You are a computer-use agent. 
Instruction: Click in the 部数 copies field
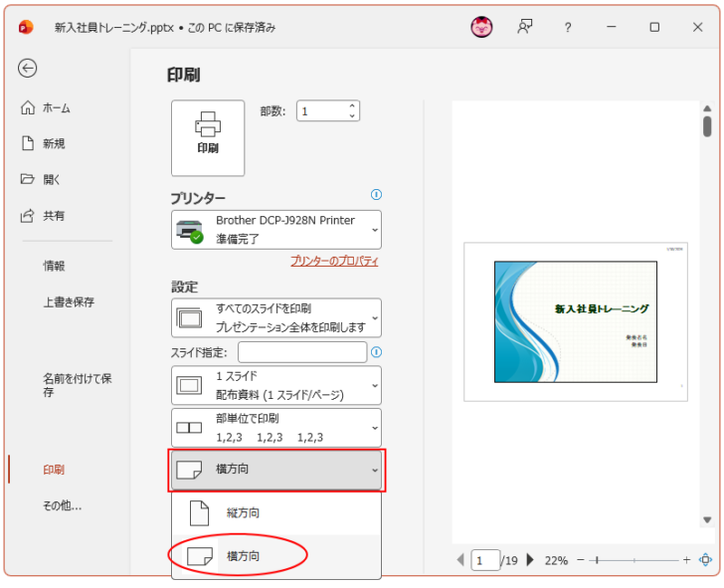pyautogui.click(x=322, y=110)
